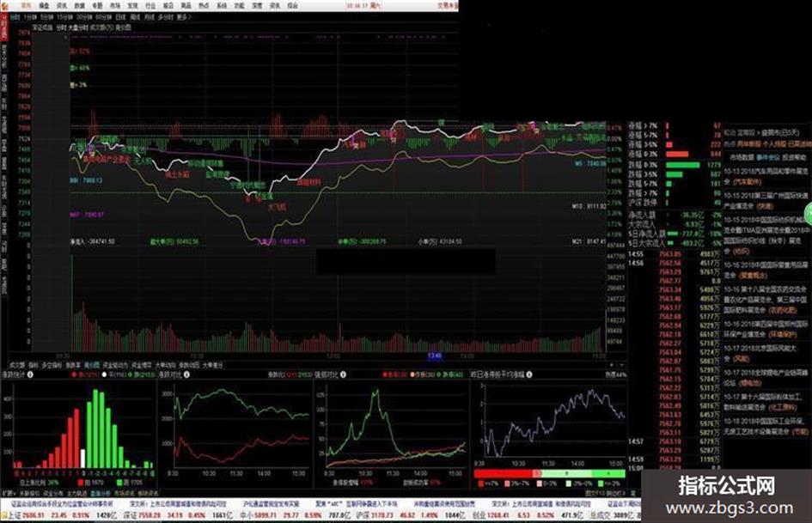This screenshot has height=523, width=812.
Task: Switch to the 日线 period tab
Action: 120,17
